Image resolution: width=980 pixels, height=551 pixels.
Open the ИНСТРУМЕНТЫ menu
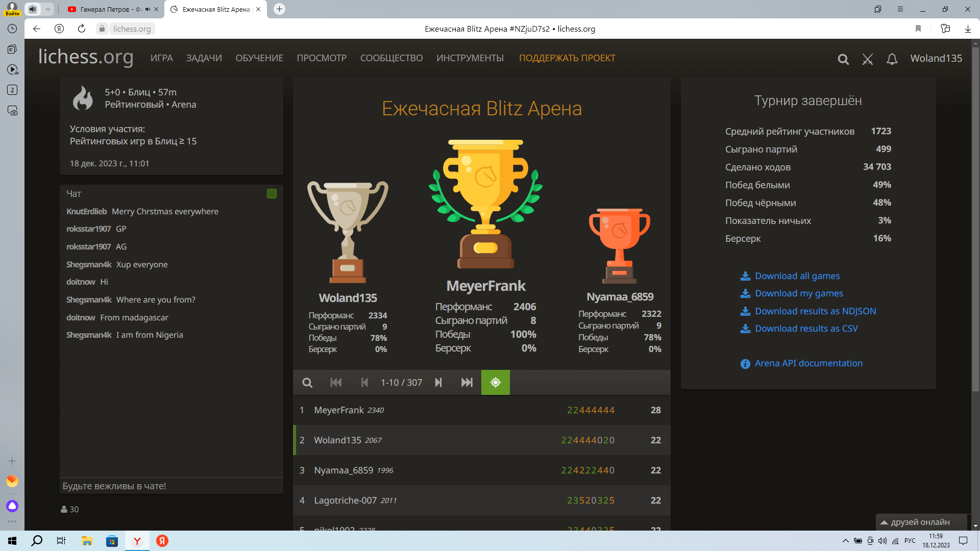pyautogui.click(x=470, y=58)
